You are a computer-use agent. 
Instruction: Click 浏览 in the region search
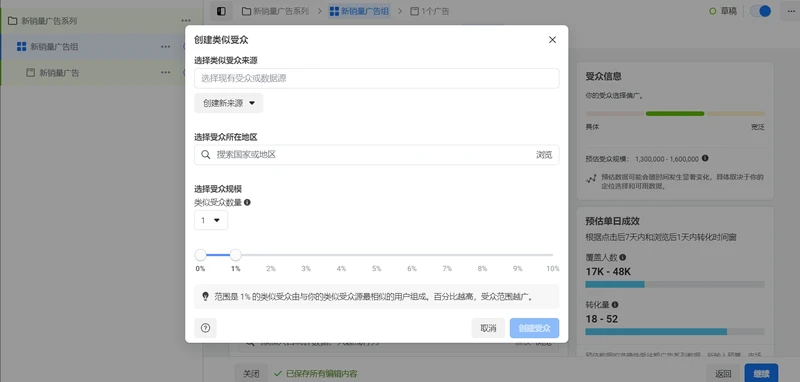(x=544, y=155)
